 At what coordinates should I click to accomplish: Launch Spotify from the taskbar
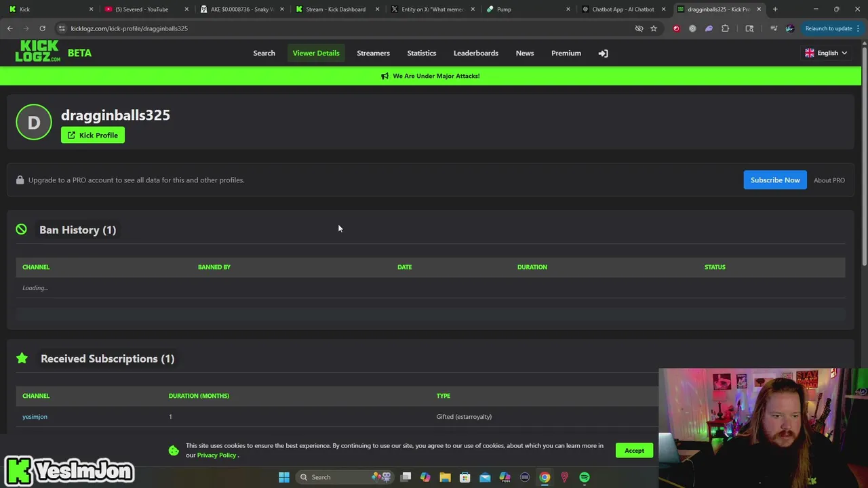(x=585, y=477)
